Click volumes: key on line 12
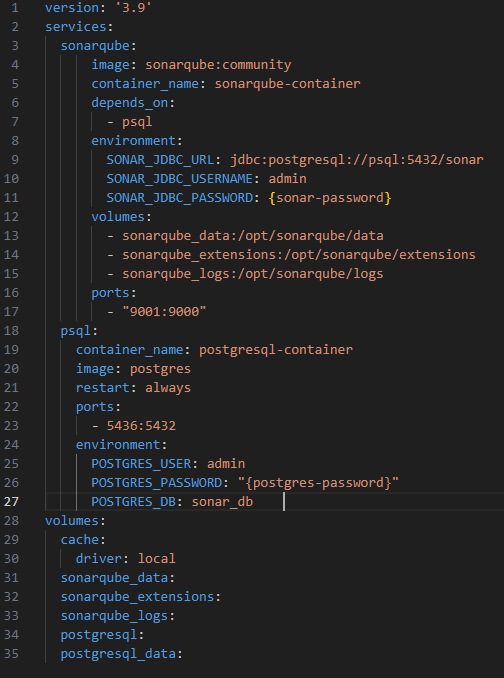 click(121, 217)
